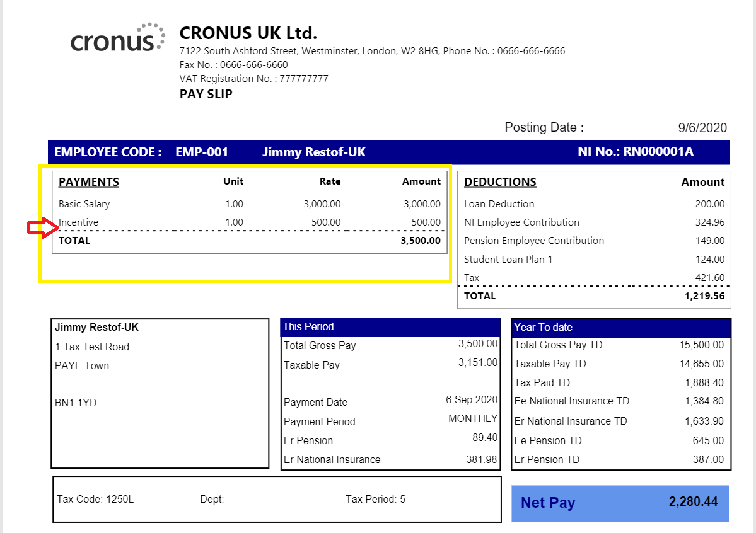This screenshot has height=533, width=756.
Task: Click the Dept: field label
Action: click(212, 499)
